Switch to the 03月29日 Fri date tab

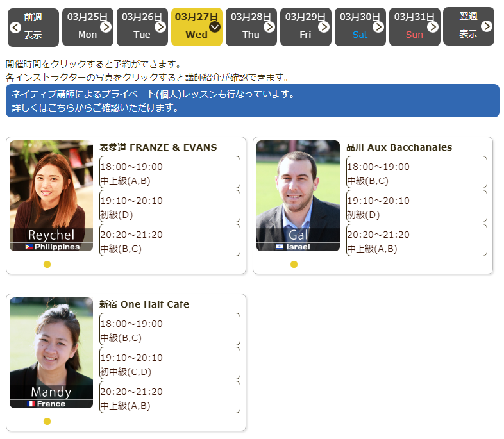[305, 27]
